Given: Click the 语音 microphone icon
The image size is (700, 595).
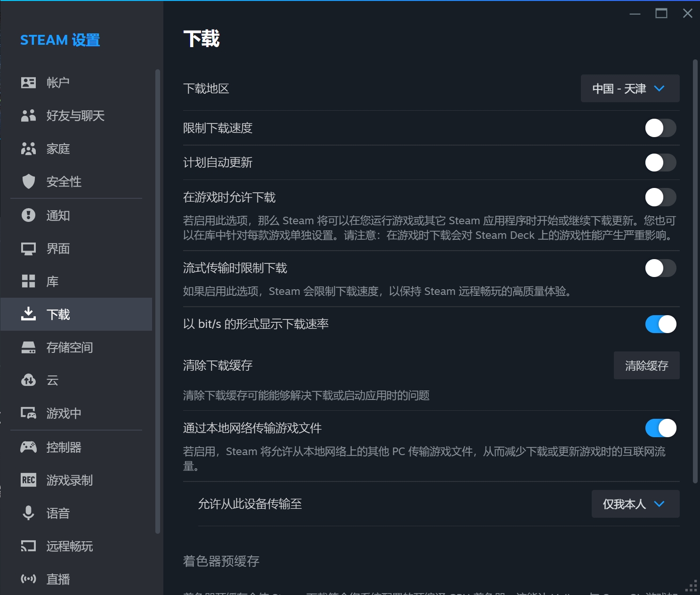Looking at the screenshot, I should 28,513.
